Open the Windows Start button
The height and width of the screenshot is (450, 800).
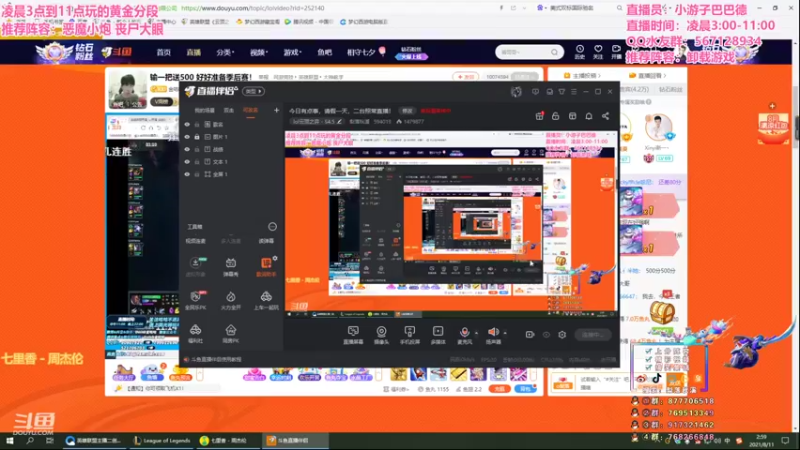[10, 440]
